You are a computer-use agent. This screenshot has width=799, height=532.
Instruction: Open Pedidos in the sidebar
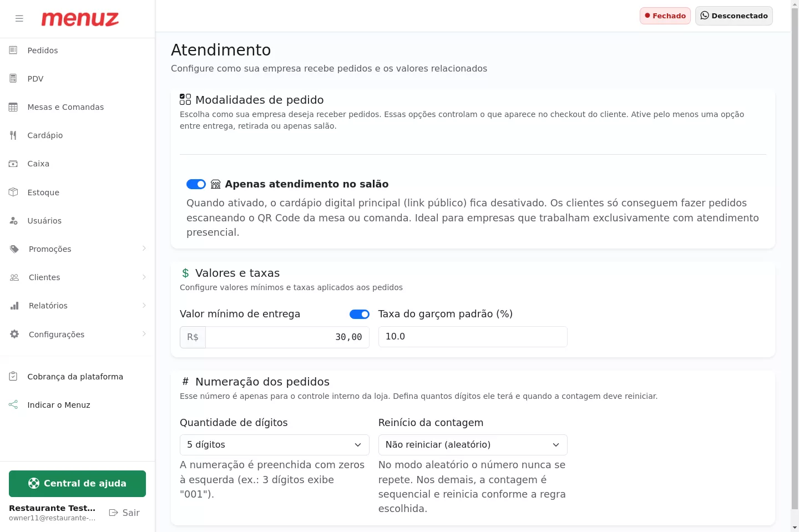coord(77,50)
